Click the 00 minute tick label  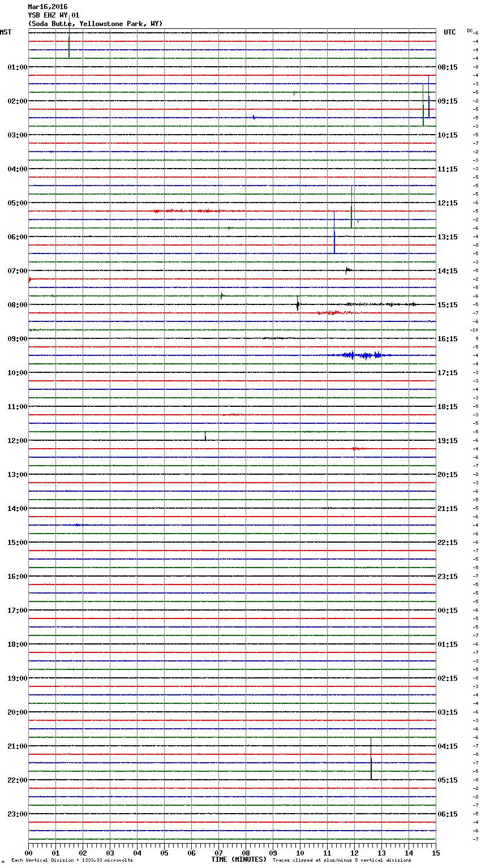(28, 853)
